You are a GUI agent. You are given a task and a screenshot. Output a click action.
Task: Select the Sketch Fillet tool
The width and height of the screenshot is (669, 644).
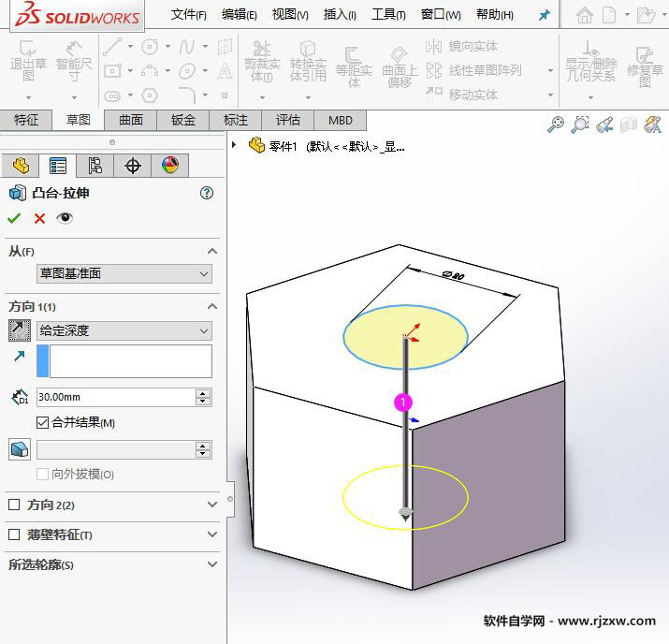point(187,95)
